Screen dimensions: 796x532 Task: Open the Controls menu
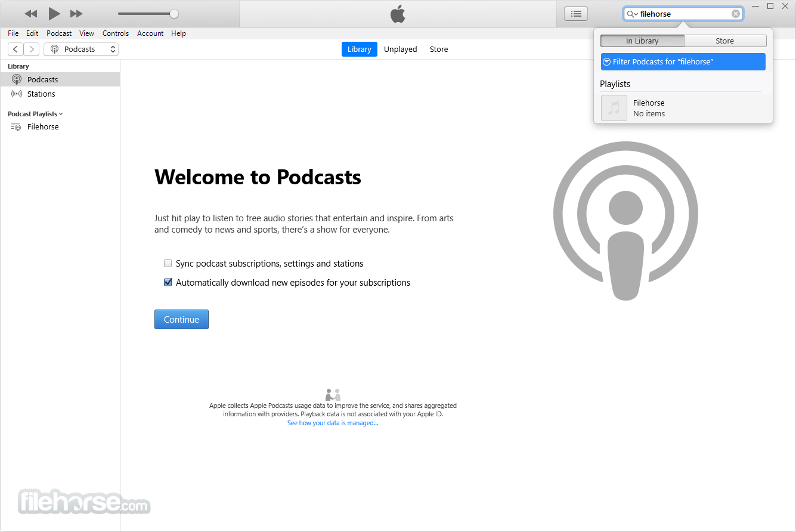tap(116, 33)
